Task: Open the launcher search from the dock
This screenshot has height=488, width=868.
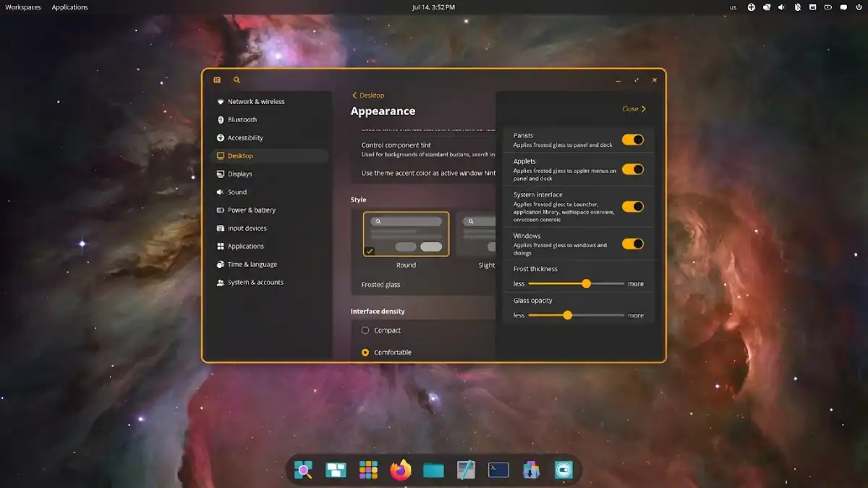Action: coord(303,471)
